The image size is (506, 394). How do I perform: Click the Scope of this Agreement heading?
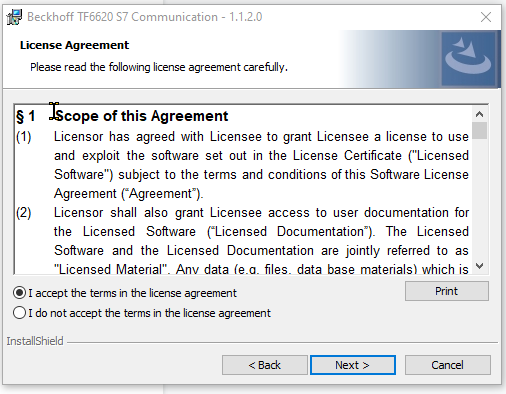[x=142, y=116]
